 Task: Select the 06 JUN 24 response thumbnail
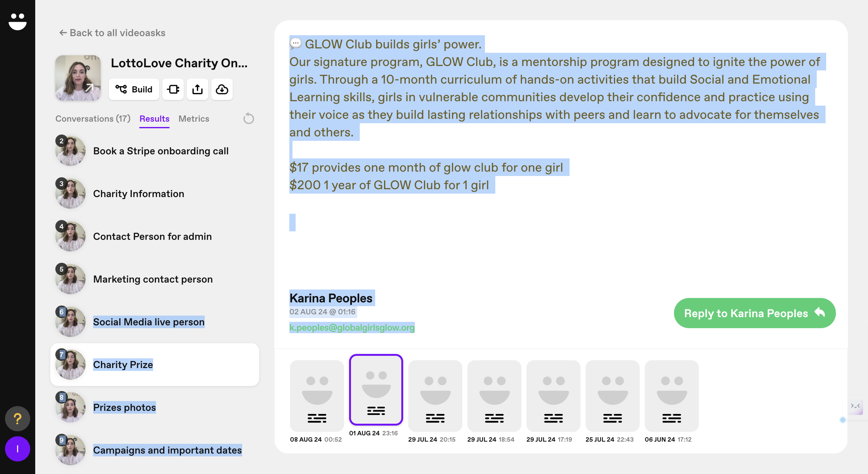[x=671, y=396]
